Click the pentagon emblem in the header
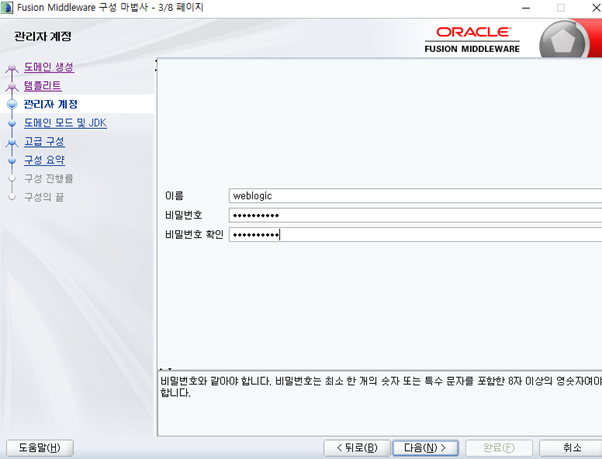602x459 pixels. 563,41
